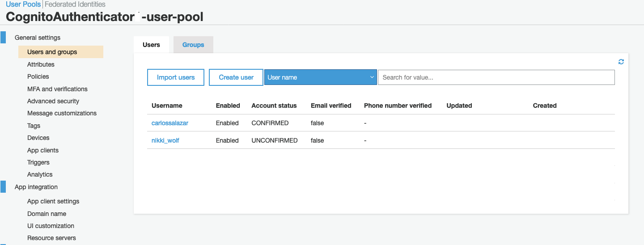644x245 pixels.
Task: Click the Created column header
Action: [x=545, y=106]
